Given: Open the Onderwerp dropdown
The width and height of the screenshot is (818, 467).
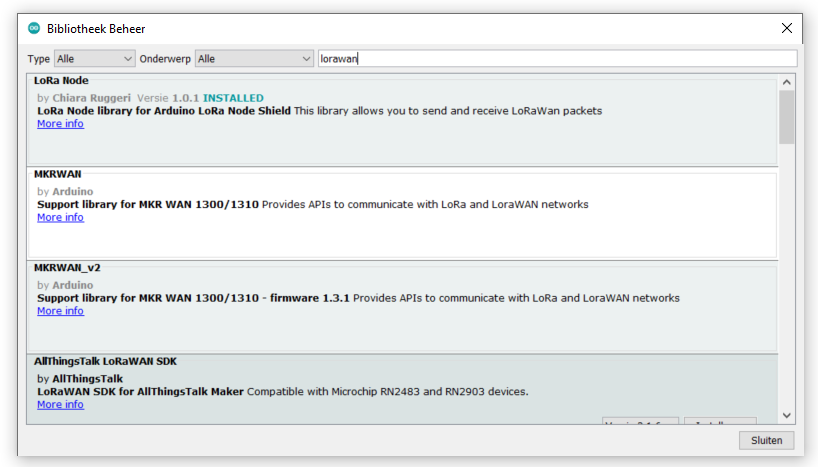Looking at the screenshot, I should coord(254,58).
